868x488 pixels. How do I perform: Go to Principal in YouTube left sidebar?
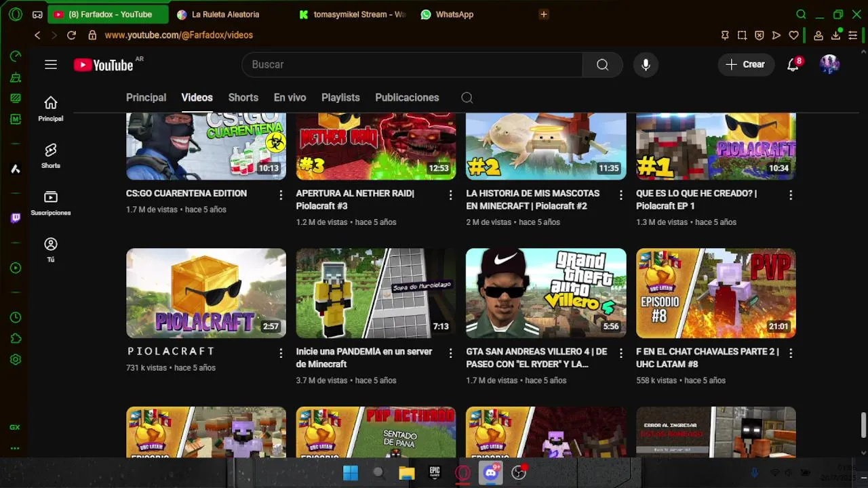coord(51,108)
